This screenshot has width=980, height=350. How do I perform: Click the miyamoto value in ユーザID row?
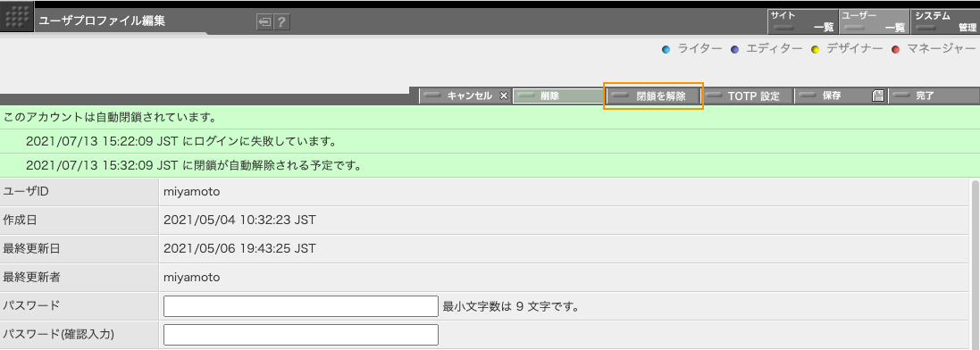tap(191, 192)
